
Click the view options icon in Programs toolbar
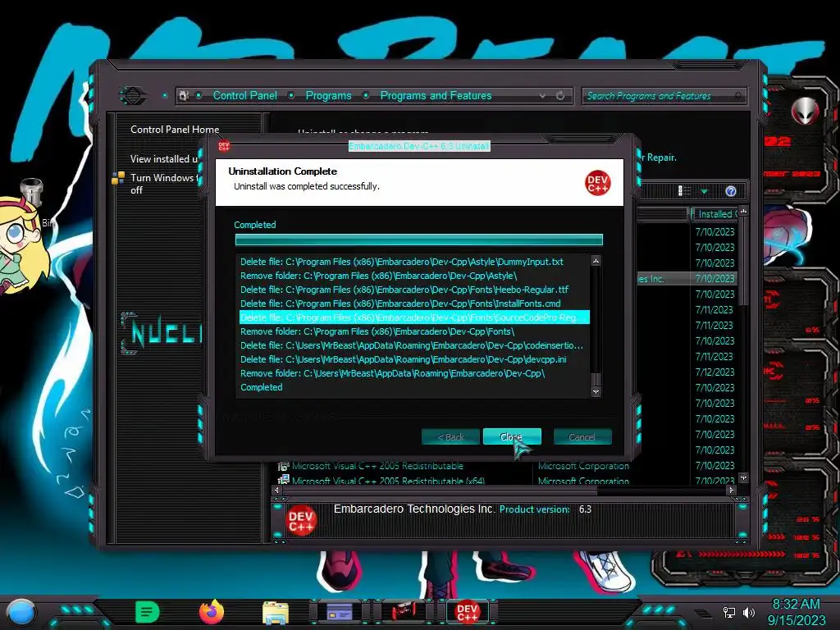684,190
